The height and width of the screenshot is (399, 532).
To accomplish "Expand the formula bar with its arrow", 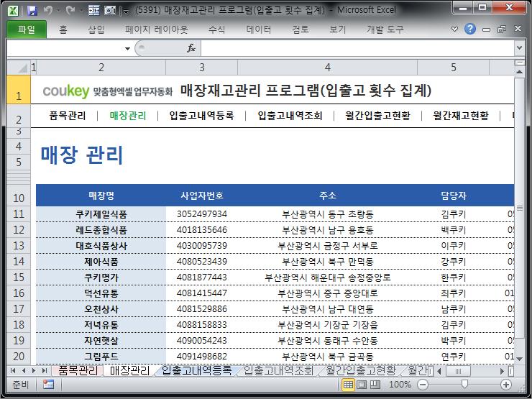I will [519, 48].
